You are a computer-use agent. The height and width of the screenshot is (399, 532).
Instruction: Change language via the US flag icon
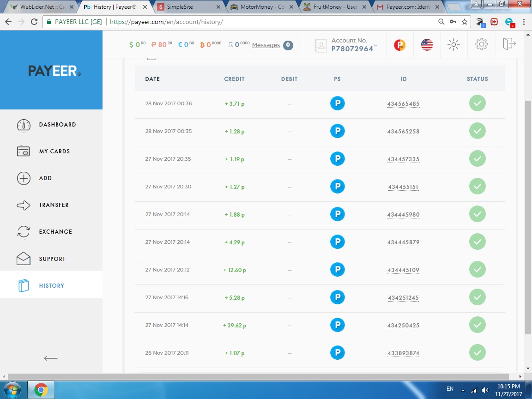point(427,45)
